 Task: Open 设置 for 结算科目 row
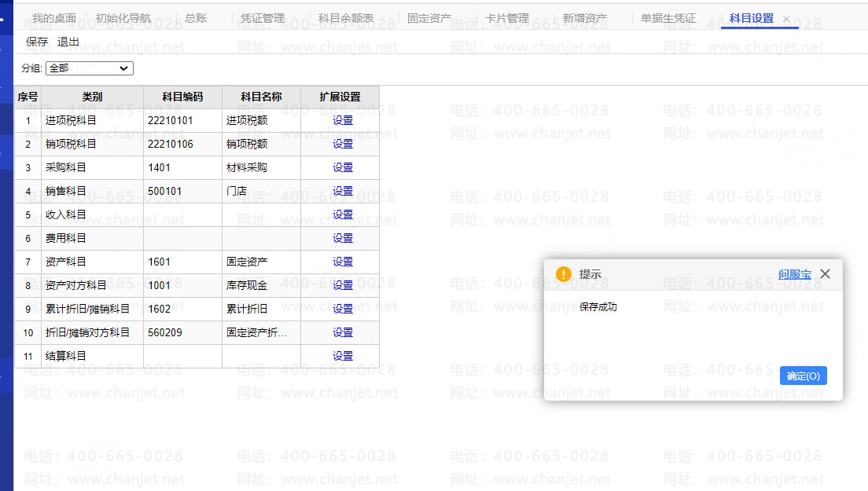343,356
